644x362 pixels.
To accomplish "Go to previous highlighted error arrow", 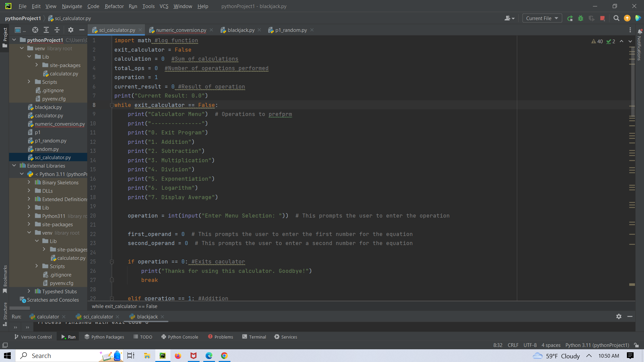I will [622, 42].
